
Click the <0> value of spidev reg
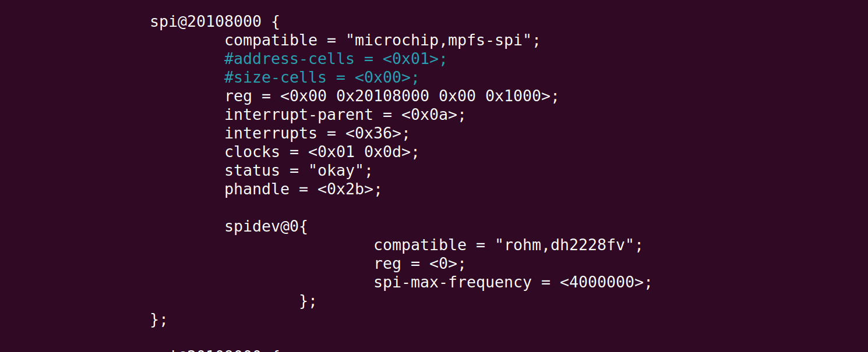click(x=443, y=264)
